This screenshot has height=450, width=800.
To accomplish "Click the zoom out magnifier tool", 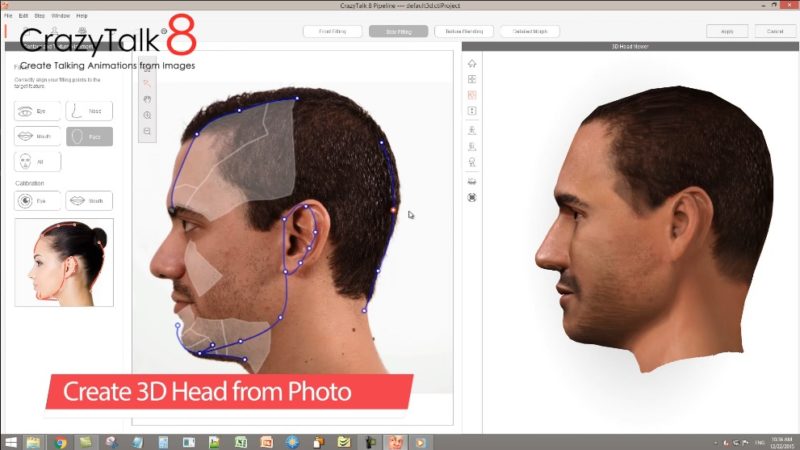I will 147,131.
